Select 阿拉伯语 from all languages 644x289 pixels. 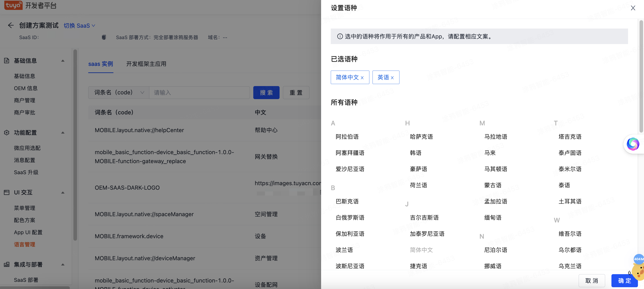coord(347,137)
